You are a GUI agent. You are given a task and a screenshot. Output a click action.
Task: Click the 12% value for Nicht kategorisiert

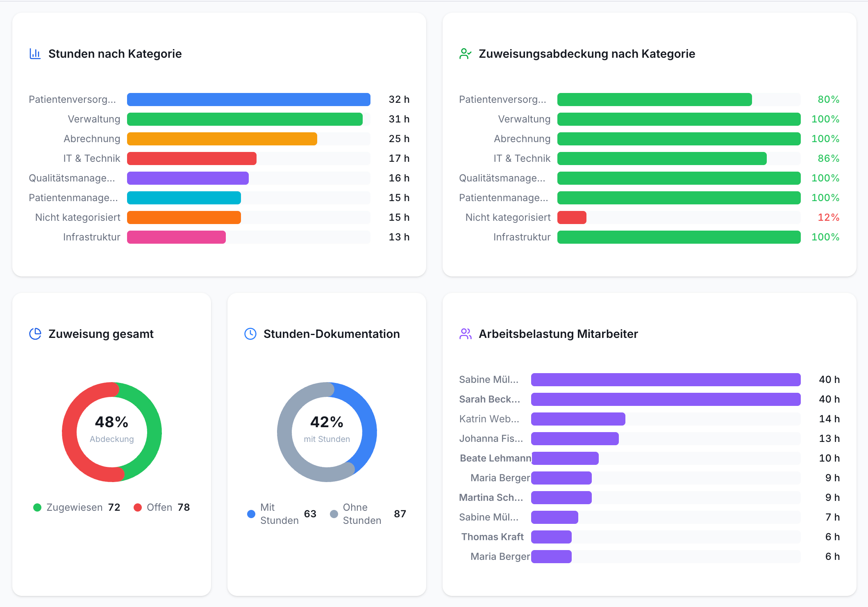829,217
